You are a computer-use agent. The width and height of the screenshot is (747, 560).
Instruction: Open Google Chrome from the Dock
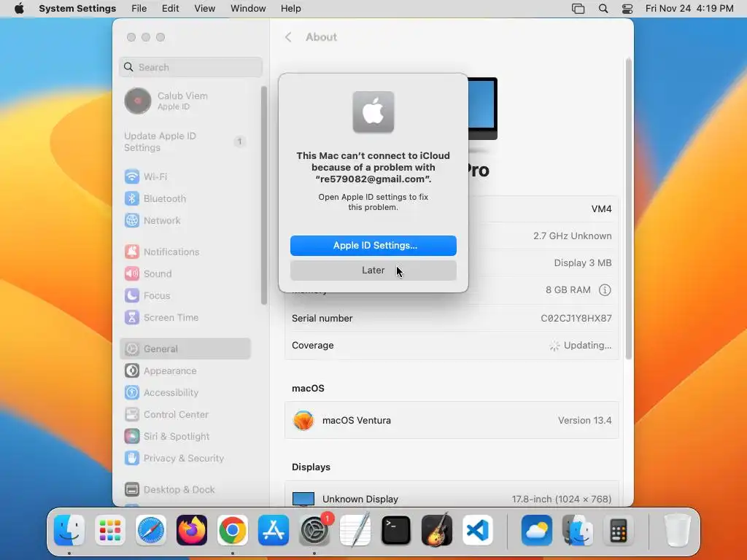point(233,531)
